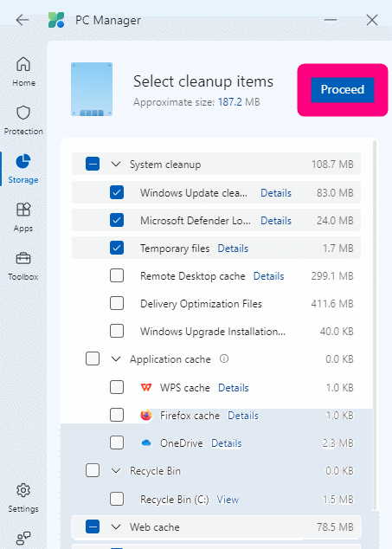This screenshot has width=392, height=549.
Task: Collapse the Application cache section chevron
Action: pyautogui.click(x=116, y=358)
